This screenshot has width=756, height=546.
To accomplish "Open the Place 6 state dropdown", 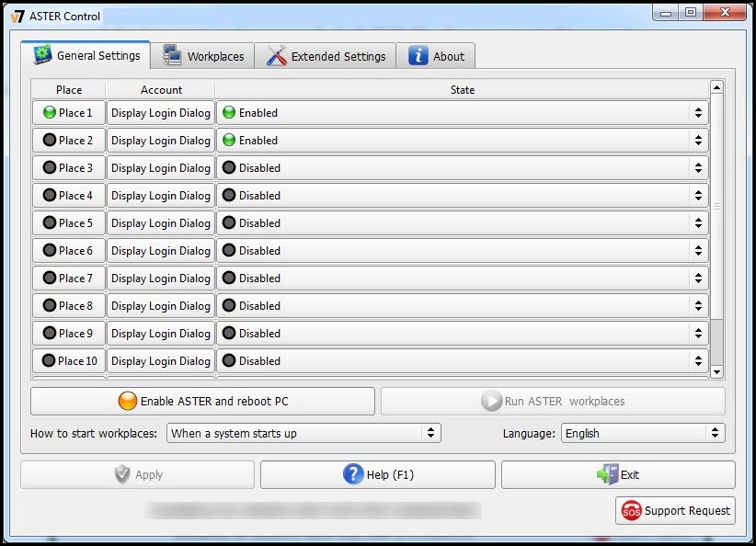I will (463, 251).
